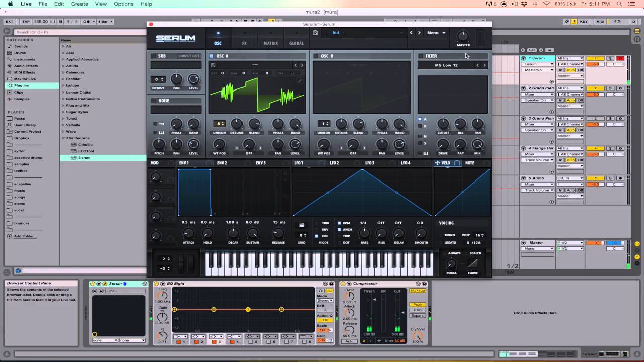Click the envelope ATTACK knob

coord(188,233)
